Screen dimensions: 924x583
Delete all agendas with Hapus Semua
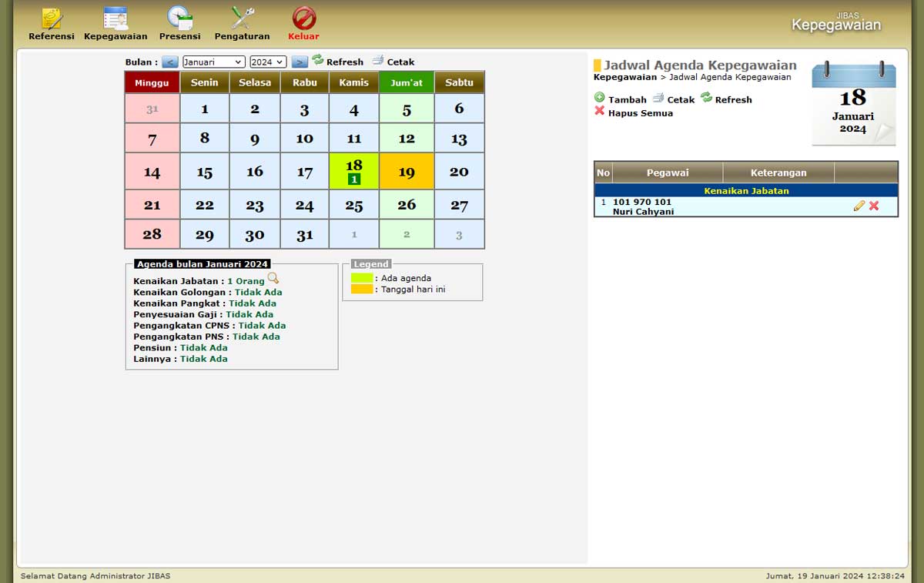tap(634, 112)
